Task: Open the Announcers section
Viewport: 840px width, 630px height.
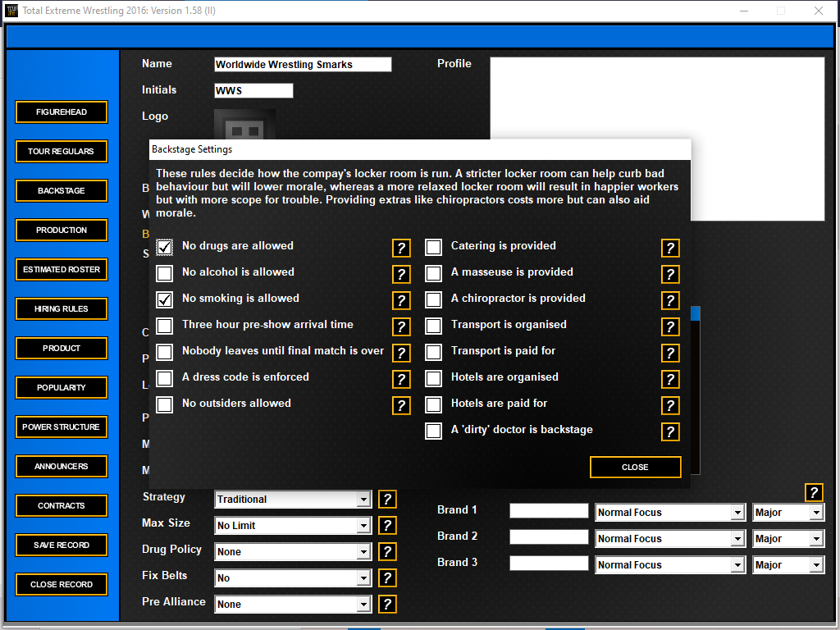Action: click(62, 466)
